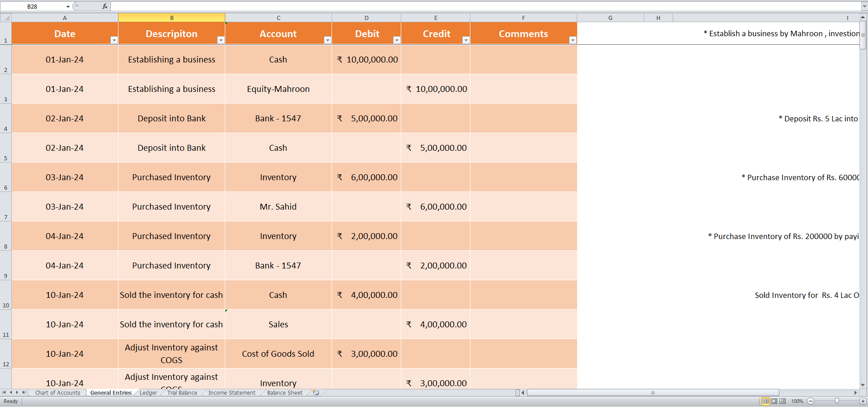The width and height of the screenshot is (868, 407).
Task: Open the Descripiton column filter dropdown
Action: [x=221, y=40]
